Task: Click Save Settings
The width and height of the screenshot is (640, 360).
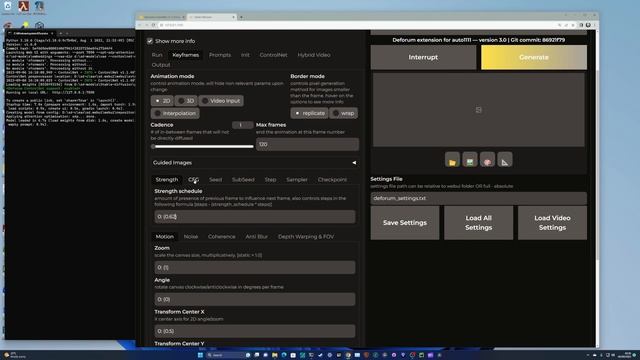Action: click(405, 222)
